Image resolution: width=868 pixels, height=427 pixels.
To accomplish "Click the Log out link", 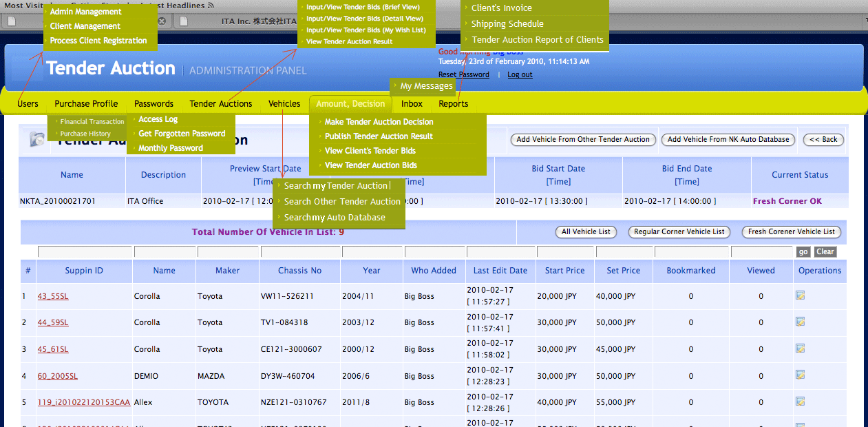I will 520,74.
